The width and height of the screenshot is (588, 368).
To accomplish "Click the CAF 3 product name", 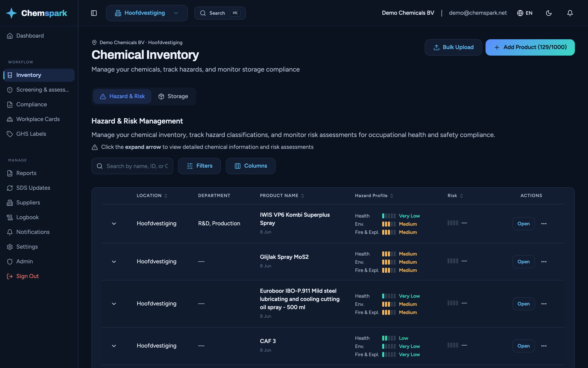I will [268, 341].
